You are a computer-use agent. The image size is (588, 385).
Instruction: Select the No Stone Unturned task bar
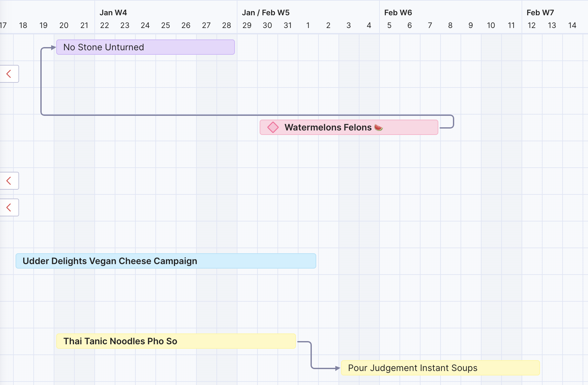coord(146,47)
